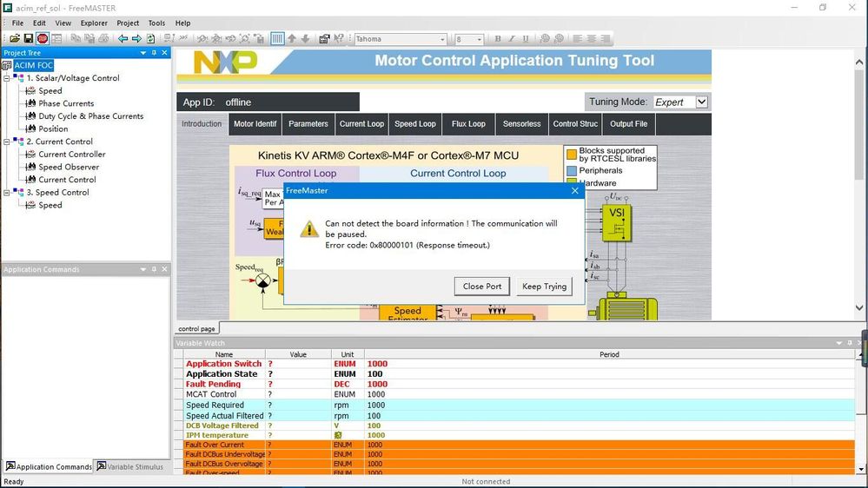Click the grid view toolbar icon
The width and height of the screenshot is (868, 488).
pos(277,39)
